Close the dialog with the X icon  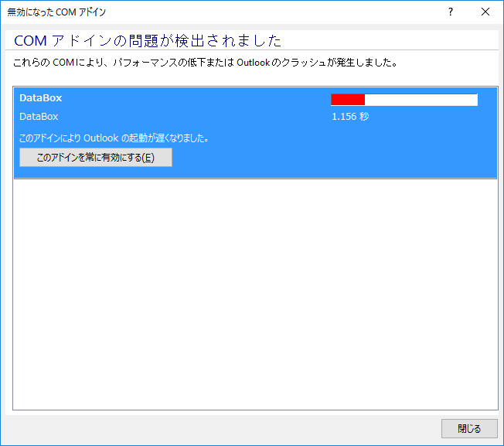pos(485,12)
